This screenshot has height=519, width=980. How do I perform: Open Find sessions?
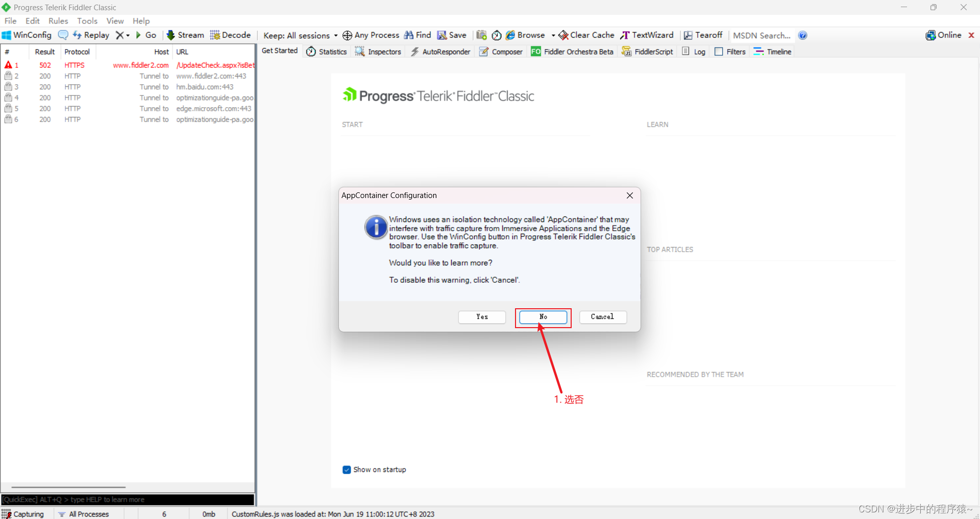[x=418, y=35]
